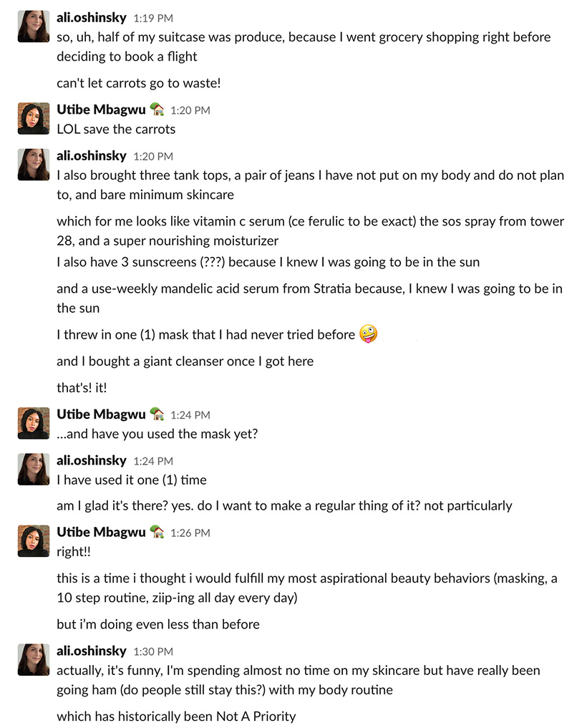The image size is (587, 728).
Task: Open the Utibe Mbagwu name at 1:20 PM
Action: click(x=101, y=110)
